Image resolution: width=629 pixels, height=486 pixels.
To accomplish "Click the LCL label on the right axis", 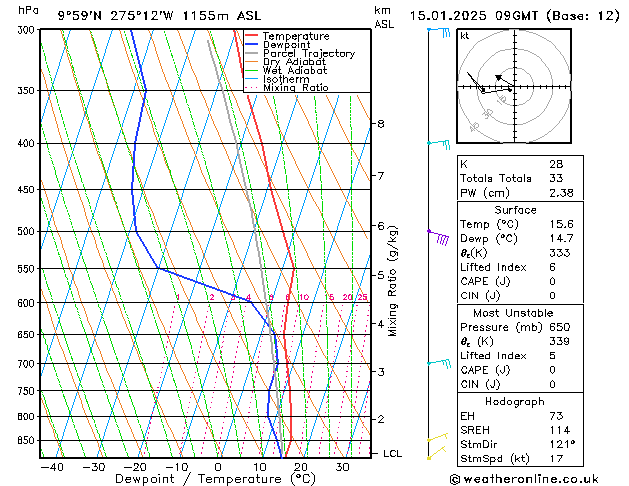I will point(392,454).
